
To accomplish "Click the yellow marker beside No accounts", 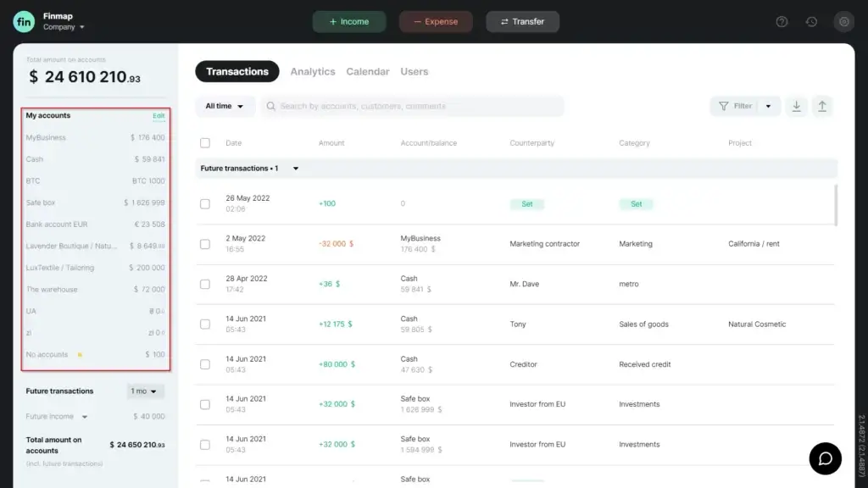I will 80,355.
